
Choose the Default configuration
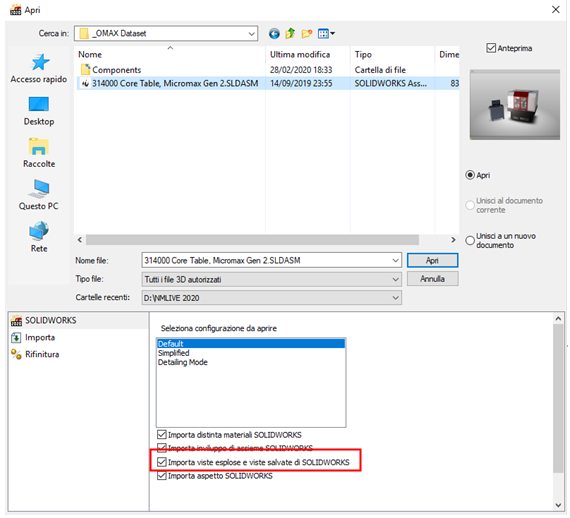(251, 344)
